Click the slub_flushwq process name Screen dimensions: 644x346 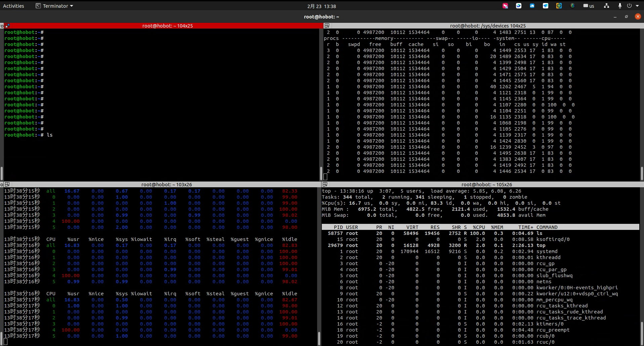point(554,276)
